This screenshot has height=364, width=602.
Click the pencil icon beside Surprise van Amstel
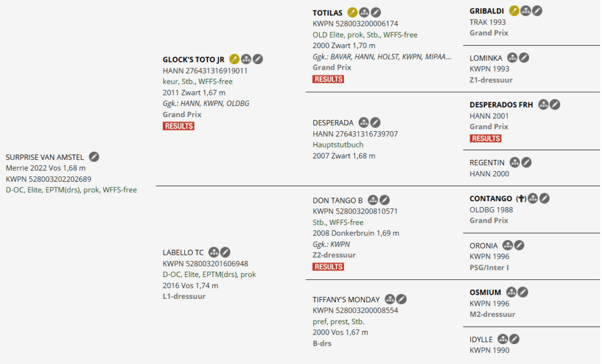[94, 157]
